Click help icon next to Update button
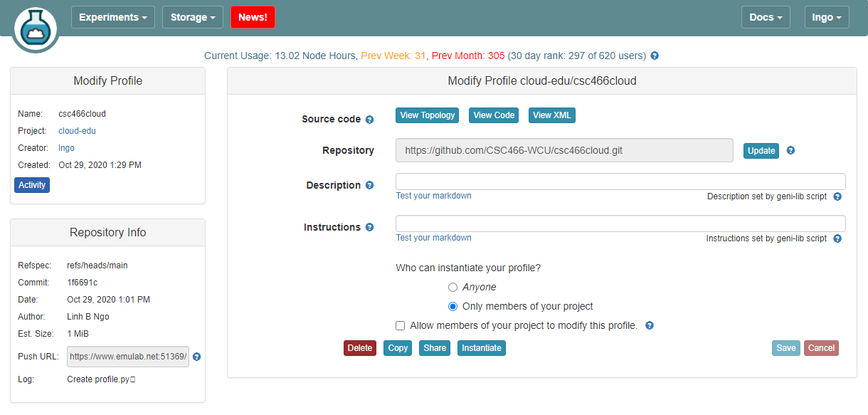The height and width of the screenshot is (415, 868). [790, 151]
